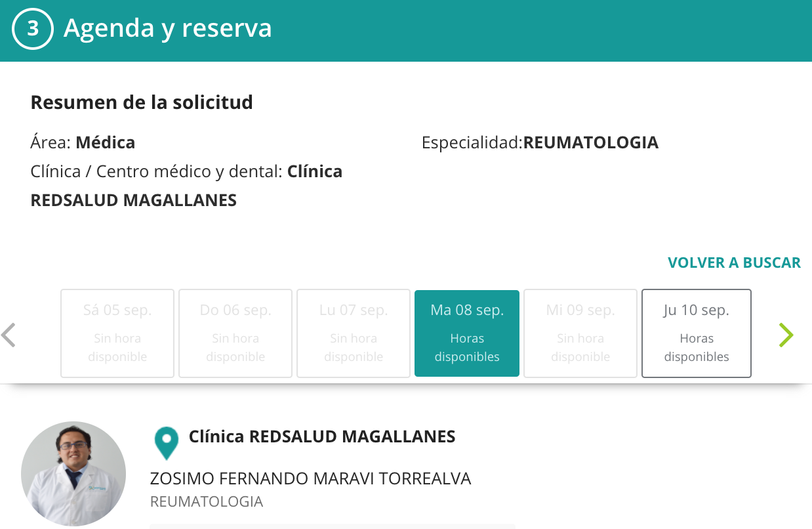Click the Resumen de la solicitud heading
Screen dimensions: 812x529
[142, 102]
